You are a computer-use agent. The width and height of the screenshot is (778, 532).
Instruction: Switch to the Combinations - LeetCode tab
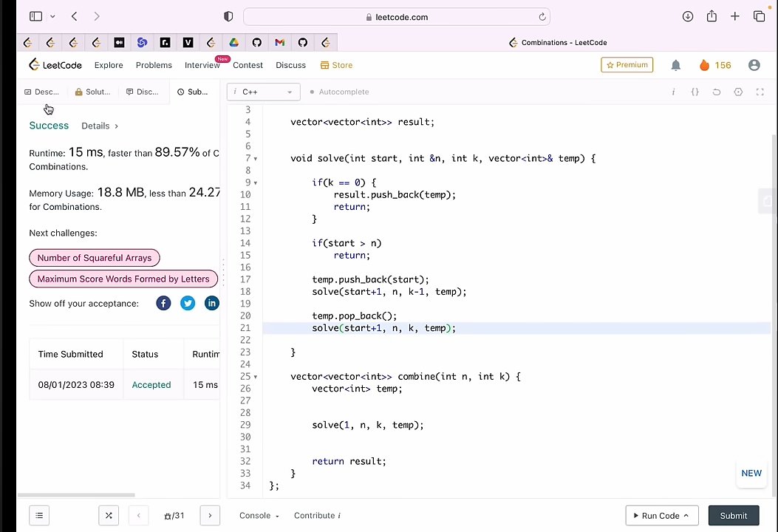tap(558, 43)
